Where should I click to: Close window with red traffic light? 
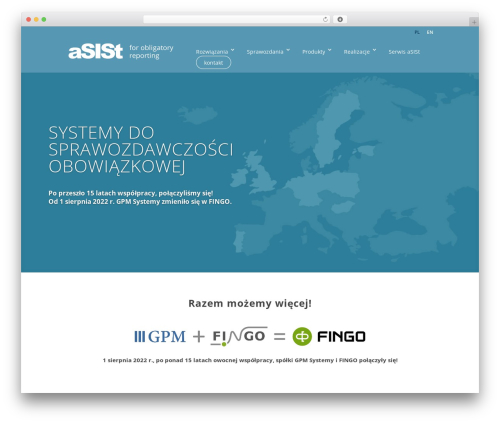(x=29, y=20)
